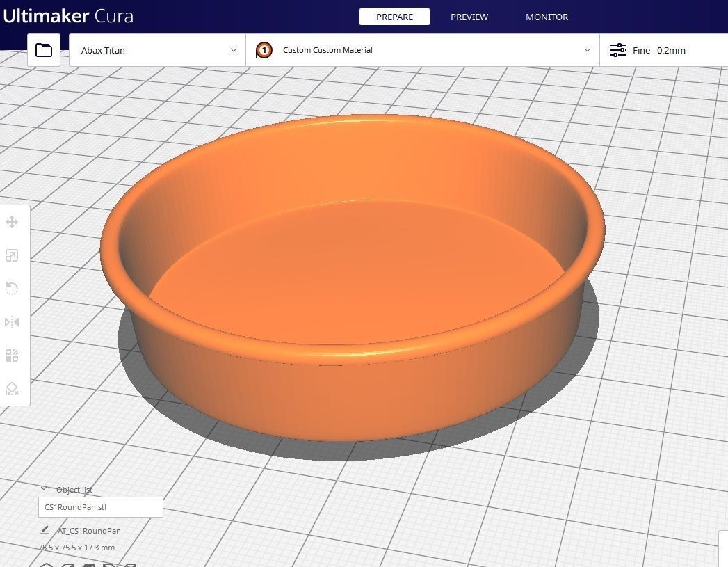The image size is (728, 567).
Task: Open Fine - 0.2mm print settings
Action: tap(664, 50)
